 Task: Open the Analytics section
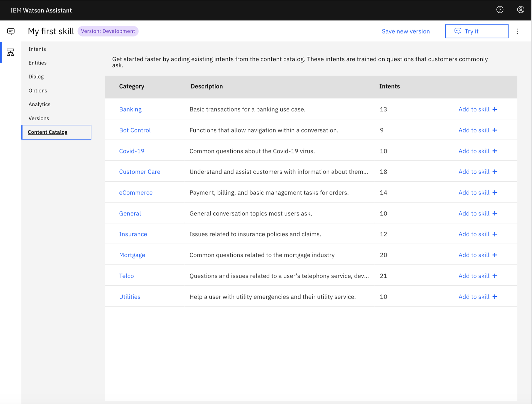click(x=40, y=104)
